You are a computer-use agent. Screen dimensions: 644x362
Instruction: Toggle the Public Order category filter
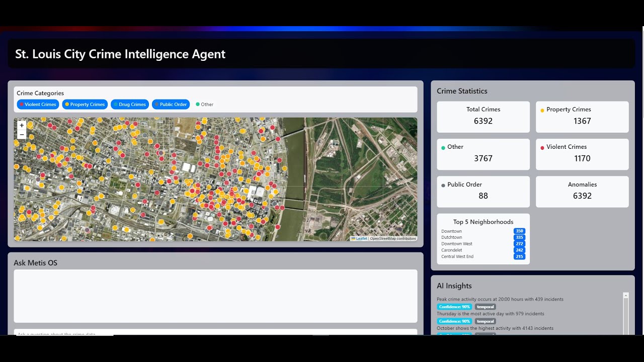coord(171,104)
